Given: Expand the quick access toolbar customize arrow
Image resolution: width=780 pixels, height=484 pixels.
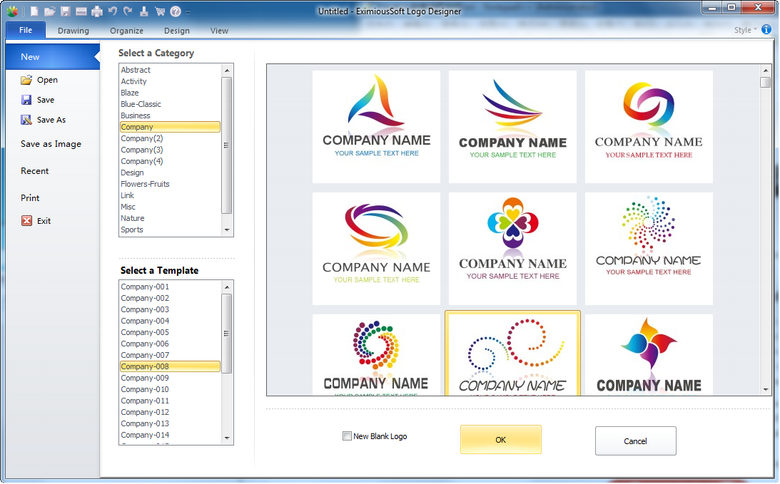Looking at the screenshot, I should (x=188, y=11).
